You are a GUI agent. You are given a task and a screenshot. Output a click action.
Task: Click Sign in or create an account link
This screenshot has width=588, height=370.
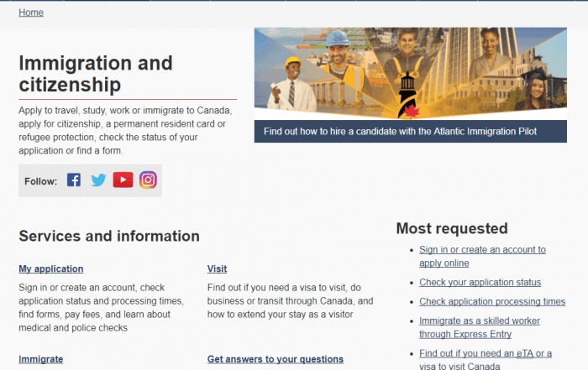pyautogui.click(x=482, y=257)
